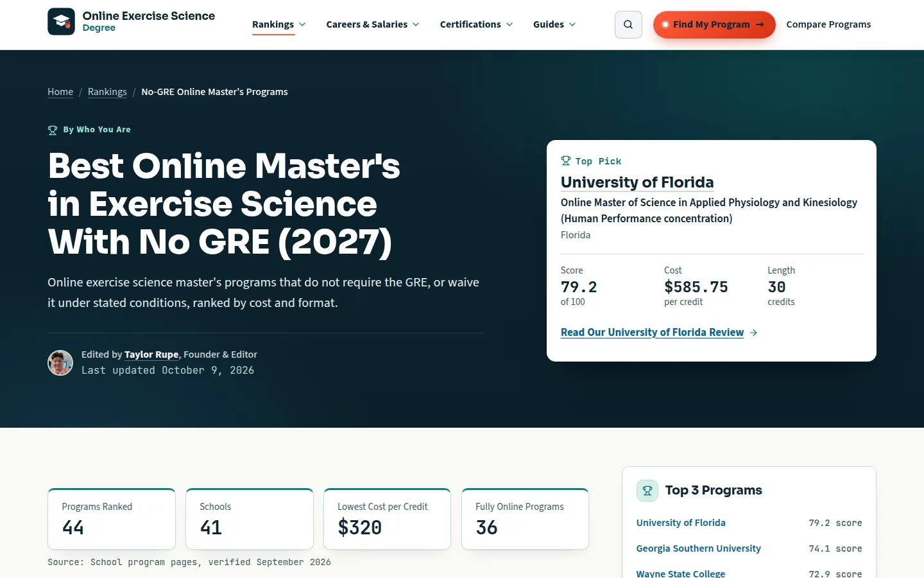Click Taylor Rupe's avatar photo

(x=60, y=363)
